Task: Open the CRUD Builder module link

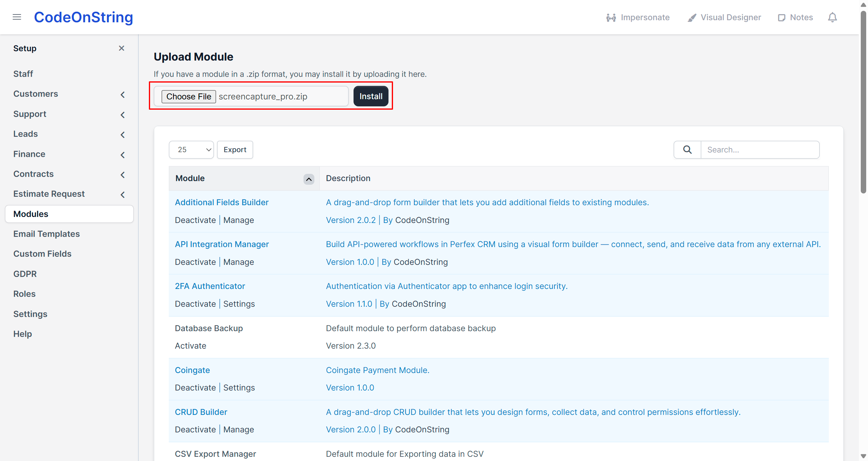Action: [201, 412]
